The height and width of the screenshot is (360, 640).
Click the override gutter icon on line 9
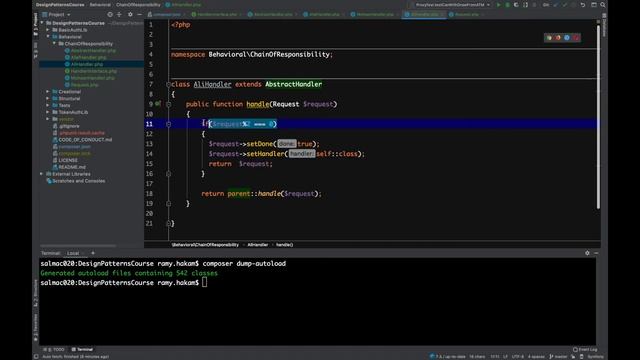[x=158, y=104]
